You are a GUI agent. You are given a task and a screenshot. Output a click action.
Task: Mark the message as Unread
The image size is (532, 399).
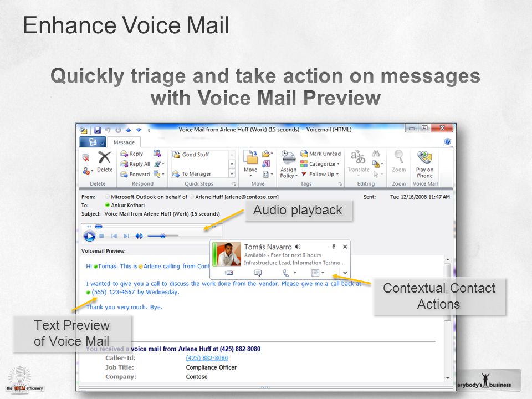point(321,154)
